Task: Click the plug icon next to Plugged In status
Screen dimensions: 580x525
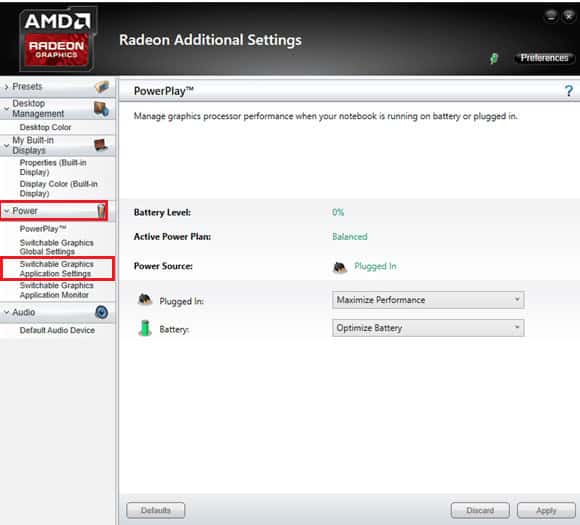Action: tap(340, 267)
